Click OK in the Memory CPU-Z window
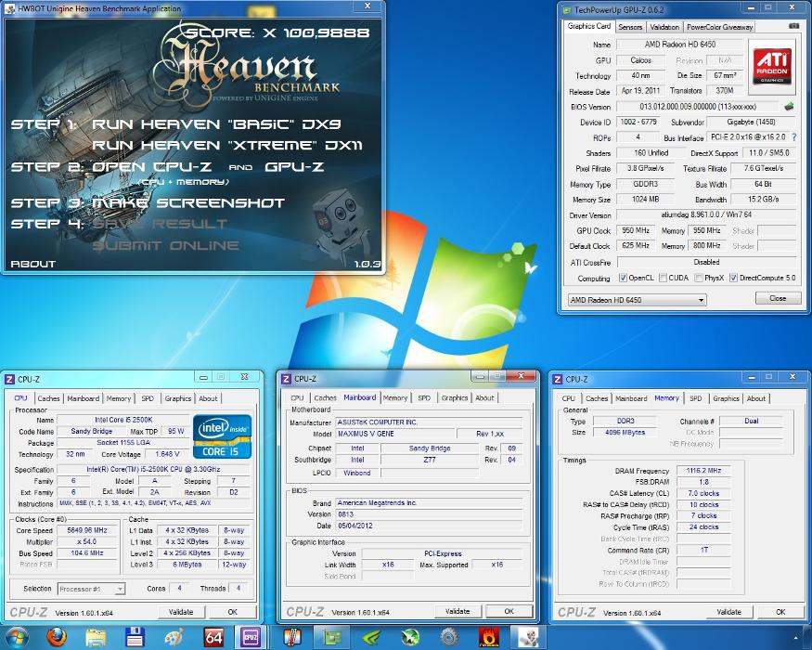The height and width of the screenshot is (650, 812). click(x=780, y=612)
